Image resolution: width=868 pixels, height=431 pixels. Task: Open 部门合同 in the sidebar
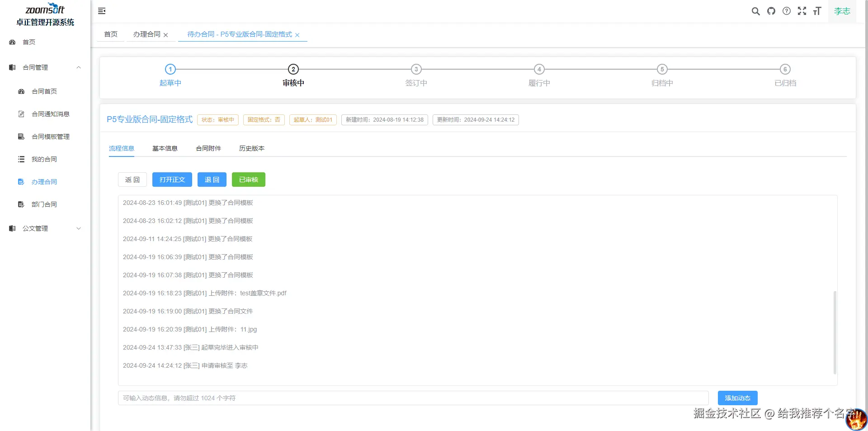pos(44,204)
